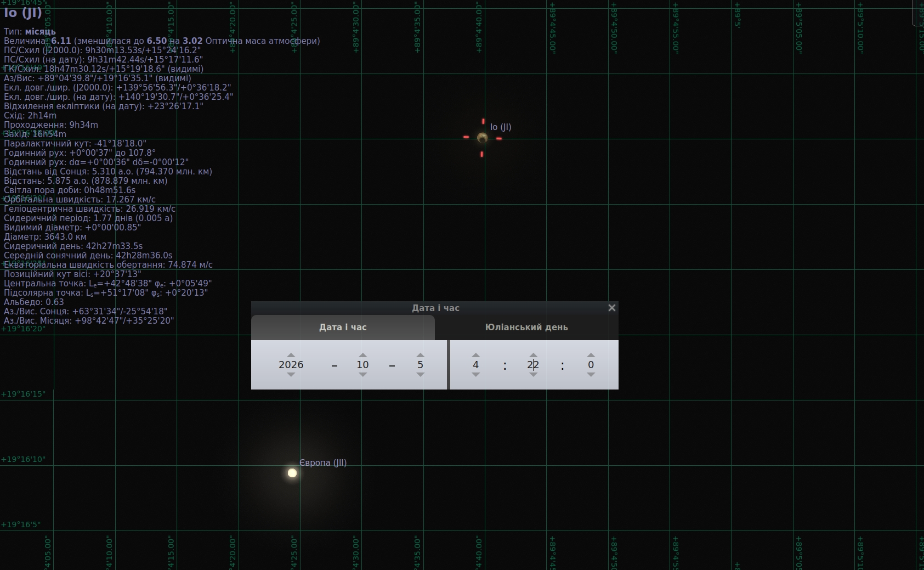Select the bright Europa moon in the sky

[x=292, y=473]
